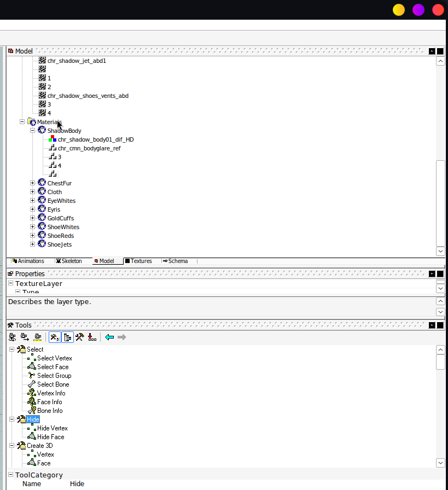Expand the ChestFur material node

[32, 183]
